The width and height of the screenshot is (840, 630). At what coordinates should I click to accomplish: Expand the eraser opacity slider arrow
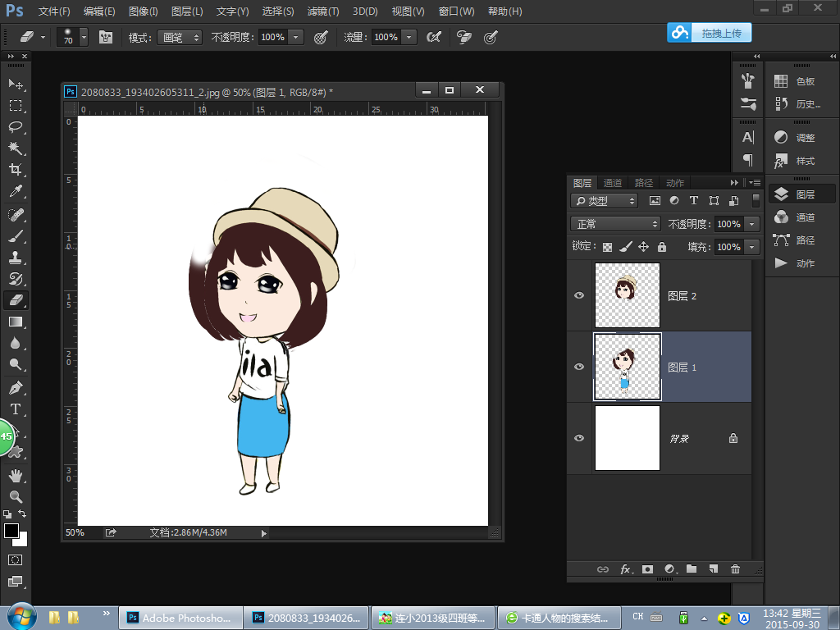[295, 37]
